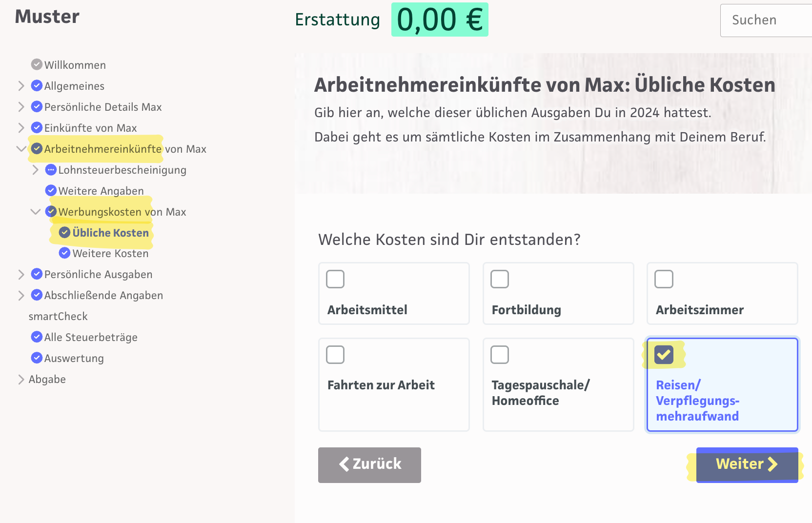The height and width of the screenshot is (523, 812).
Task: Collapse the Arbeitnehmereinkünfte von Max section
Action: point(21,149)
